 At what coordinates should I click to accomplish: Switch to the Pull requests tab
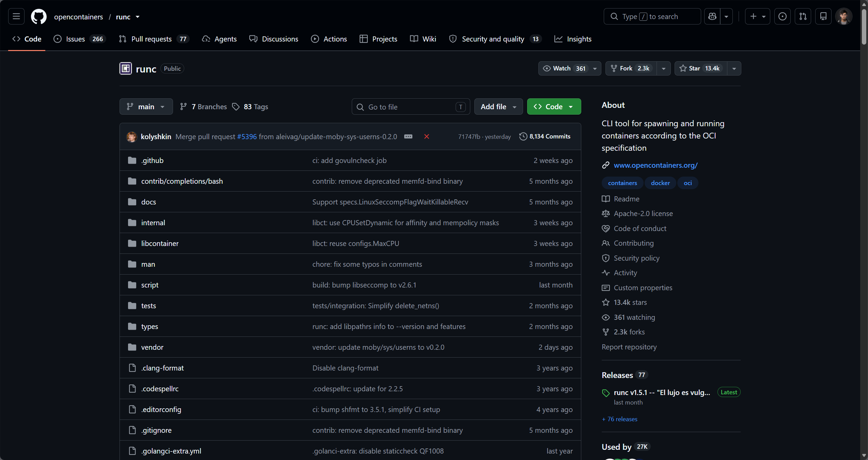(154, 39)
